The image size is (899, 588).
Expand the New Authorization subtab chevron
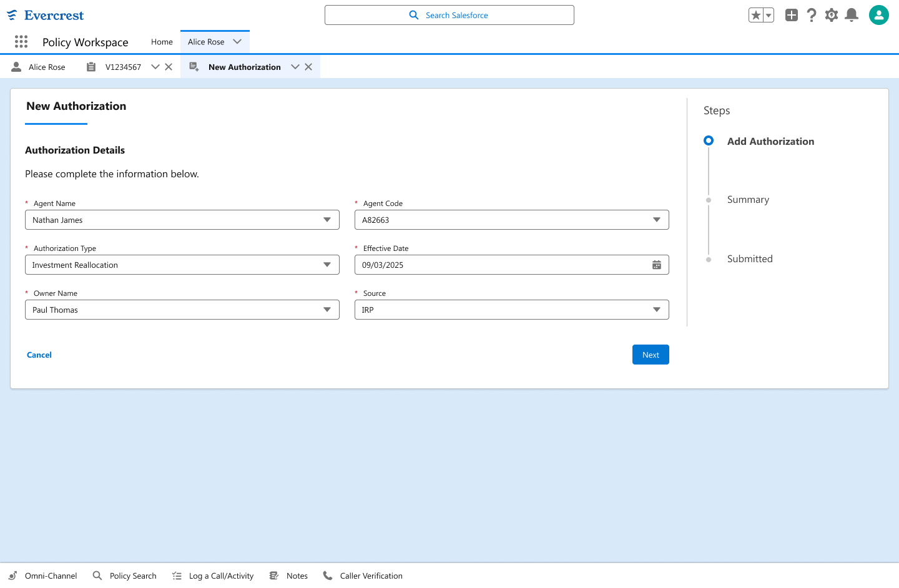pyautogui.click(x=295, y=67)
